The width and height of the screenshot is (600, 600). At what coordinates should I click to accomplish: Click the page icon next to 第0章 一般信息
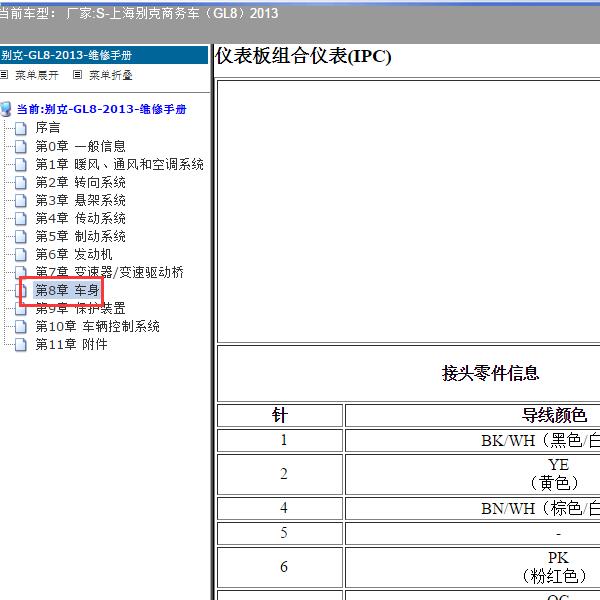(21, 146)
